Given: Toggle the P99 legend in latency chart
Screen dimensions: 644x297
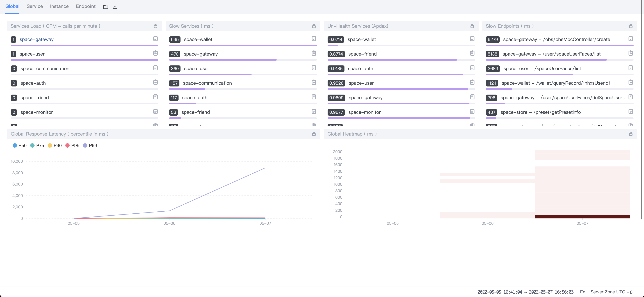Looking at the screenshot, I should tap(90, 145).
